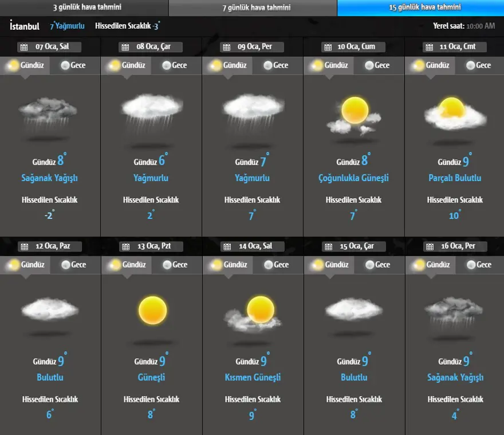Switch to 7 günlük hava tahmini tab
The width and height of the screenshot is (504, 435).
tap(253, 8)
